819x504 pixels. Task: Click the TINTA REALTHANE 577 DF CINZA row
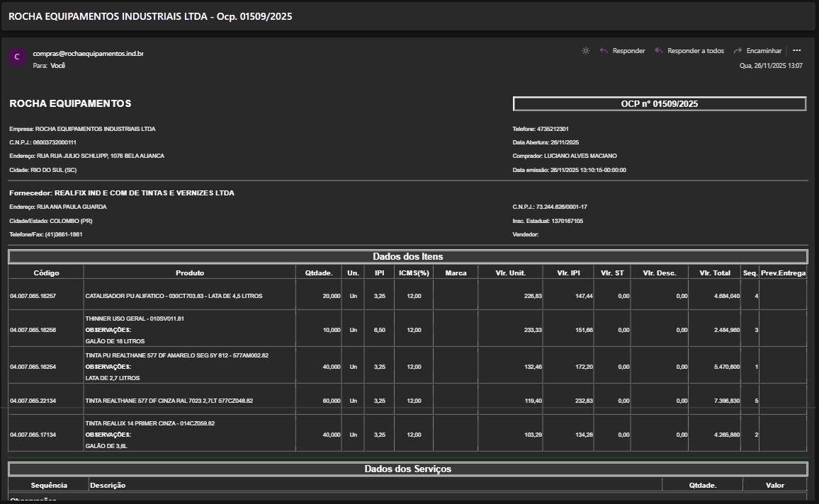pos(169,401)
